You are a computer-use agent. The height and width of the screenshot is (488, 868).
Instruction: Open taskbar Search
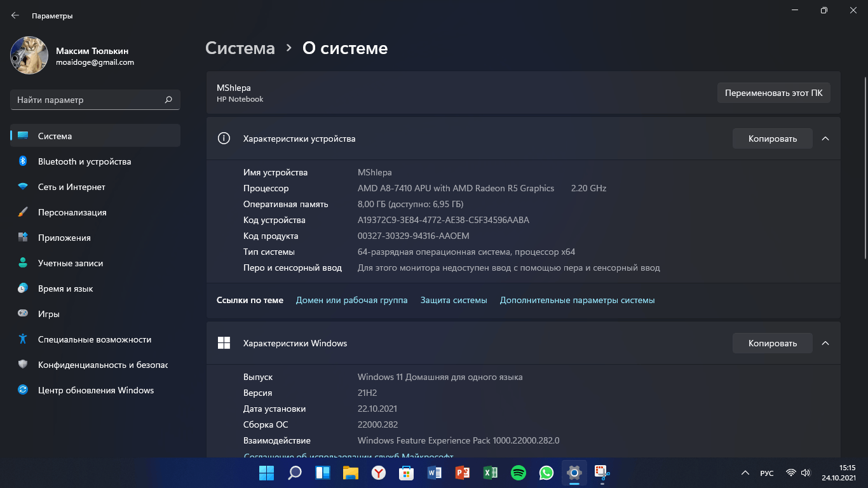click(294, 473)
